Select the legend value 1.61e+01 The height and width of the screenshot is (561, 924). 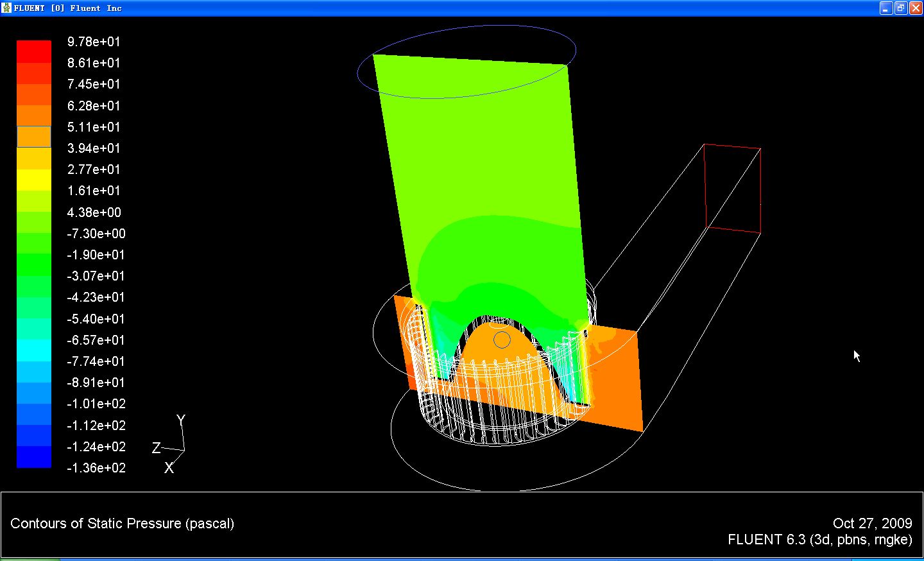(94, 191)
